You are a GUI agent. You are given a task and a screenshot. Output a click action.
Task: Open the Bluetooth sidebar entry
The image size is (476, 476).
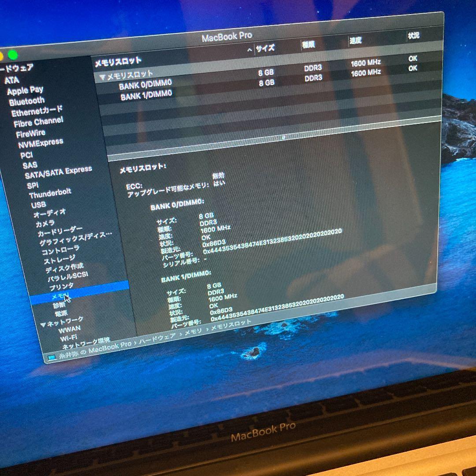(x=27, y=101)
